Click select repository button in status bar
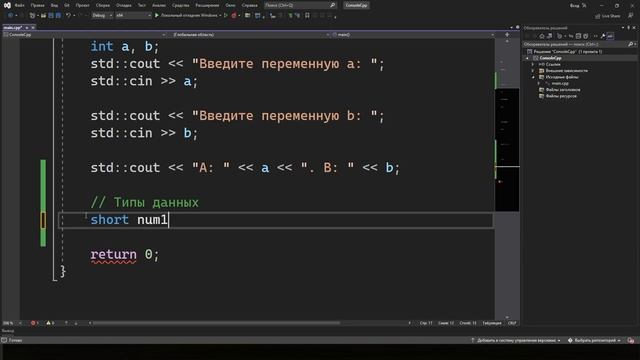 pyautogui.click(x=594, y=340)
